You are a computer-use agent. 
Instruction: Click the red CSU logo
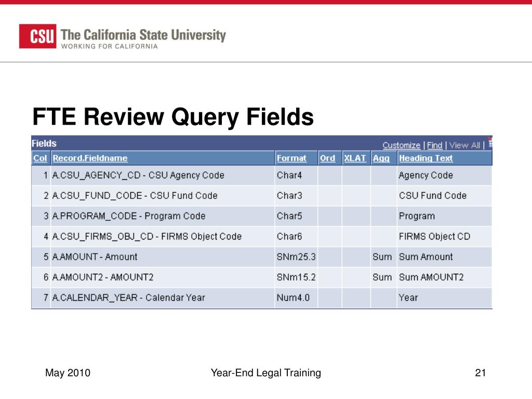[37, 36]
